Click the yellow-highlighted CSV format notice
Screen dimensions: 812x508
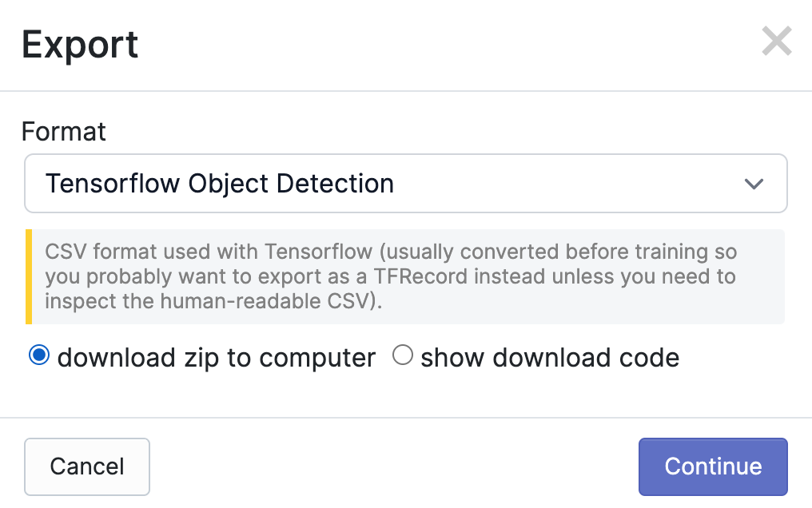coord(405,276)
